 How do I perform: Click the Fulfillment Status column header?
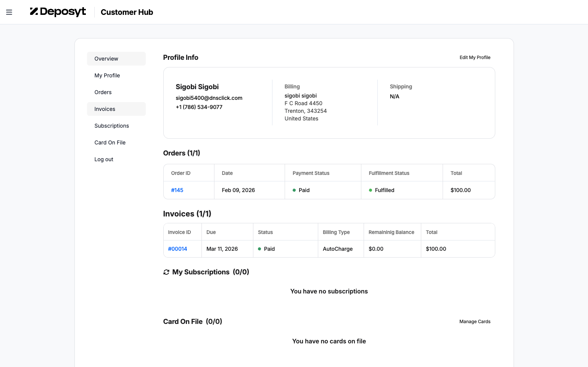coord(389,173)
